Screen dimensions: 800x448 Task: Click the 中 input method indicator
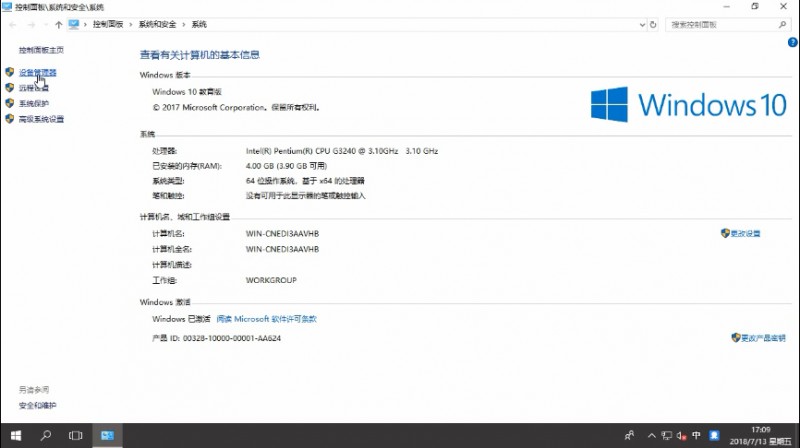coord(696,435)
